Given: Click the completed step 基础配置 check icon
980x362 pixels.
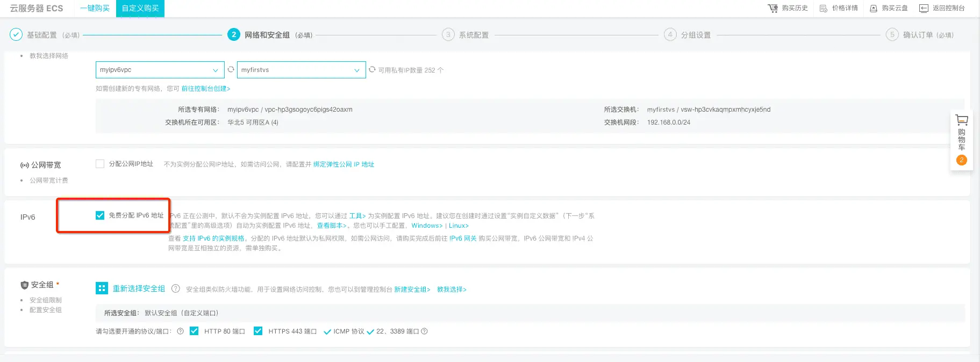Looking at the screenshot, I should tap(16, 34).
